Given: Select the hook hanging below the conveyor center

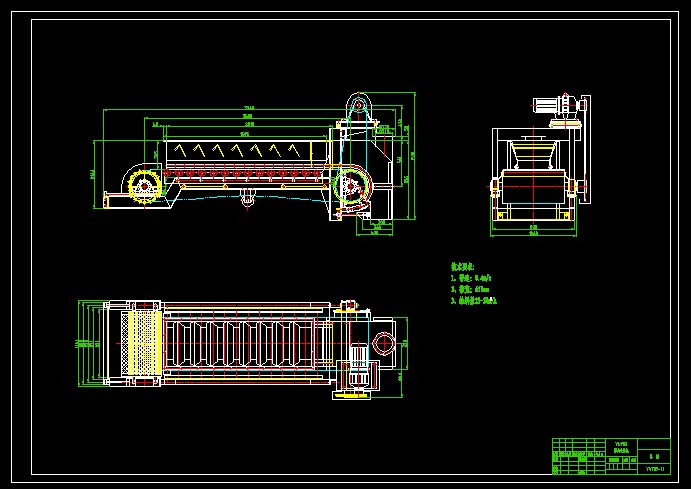Looking at the screenshot, I should click(246, 198).
